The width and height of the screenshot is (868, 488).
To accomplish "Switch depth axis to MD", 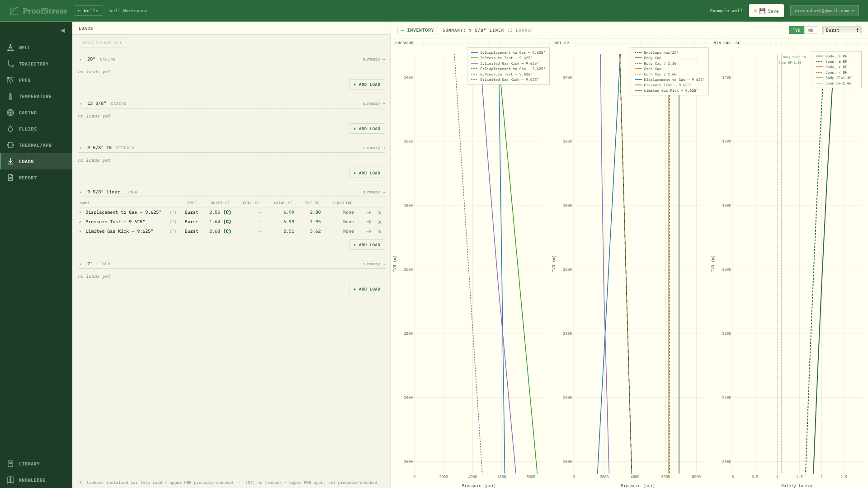I will [x=811, y=30].
